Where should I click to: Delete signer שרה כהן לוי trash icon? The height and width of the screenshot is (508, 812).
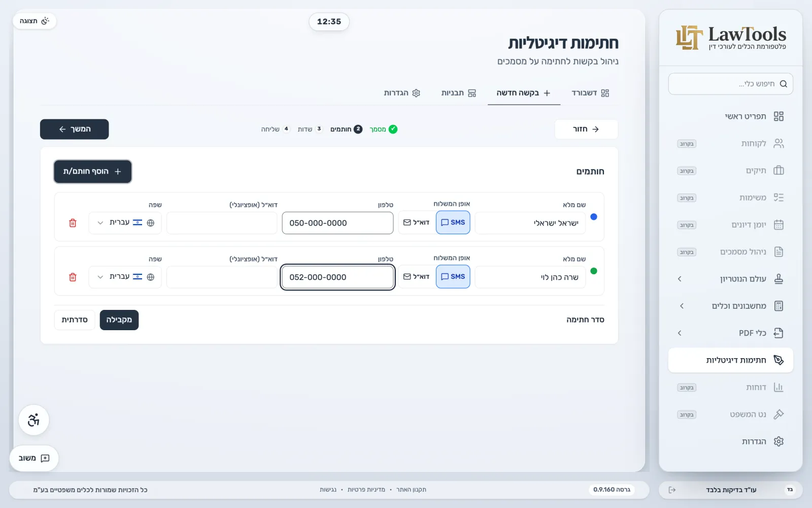[73, 277]
